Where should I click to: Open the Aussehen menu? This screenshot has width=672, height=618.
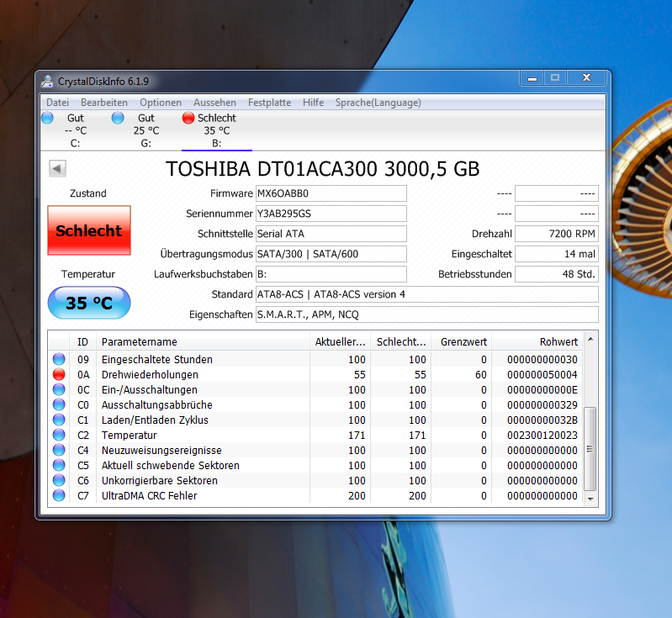click(214, 103)
